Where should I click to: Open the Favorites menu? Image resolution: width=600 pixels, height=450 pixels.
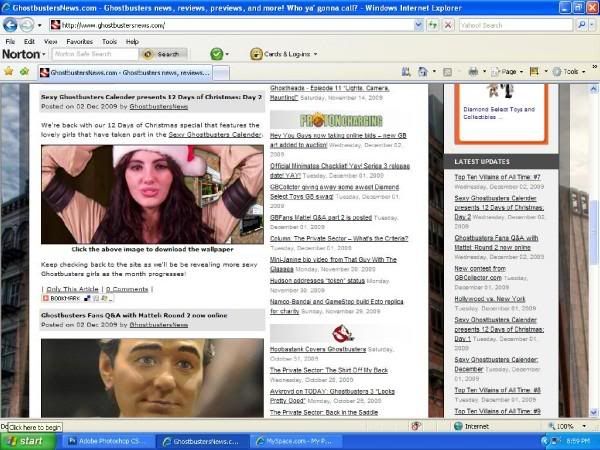pyautogui.click(x=80, y=41)
